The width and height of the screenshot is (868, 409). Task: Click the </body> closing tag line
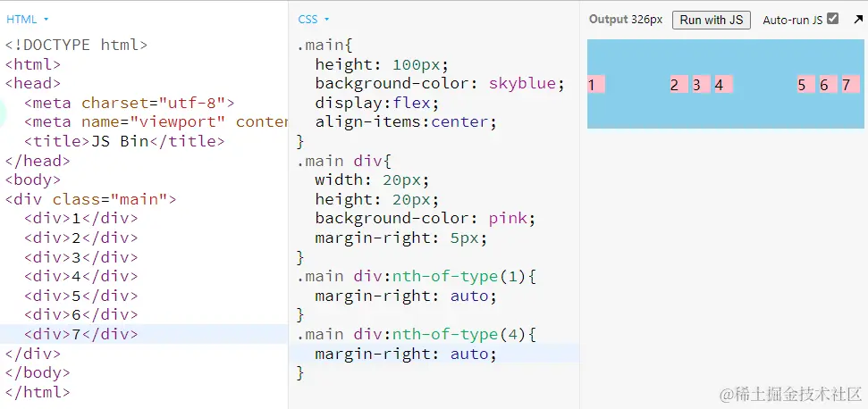click(38, 373)
